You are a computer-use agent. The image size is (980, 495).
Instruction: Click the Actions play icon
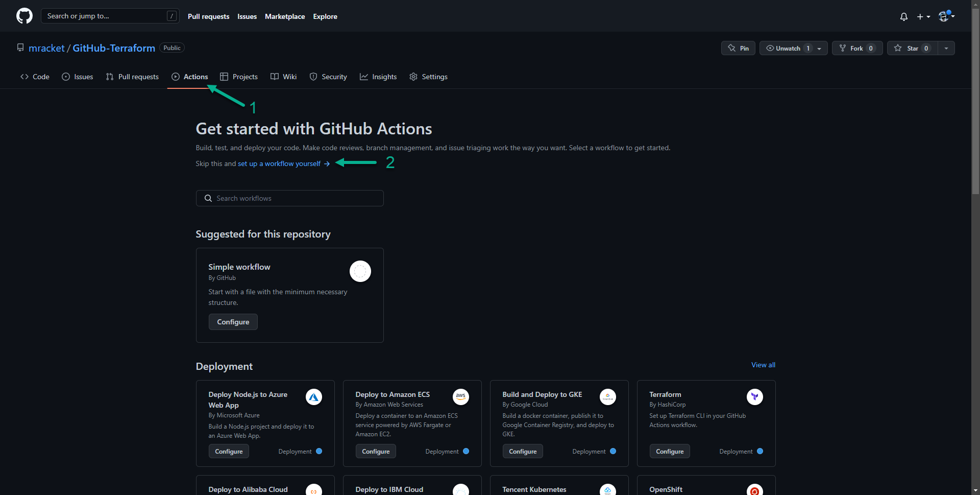tap(176, 77)
